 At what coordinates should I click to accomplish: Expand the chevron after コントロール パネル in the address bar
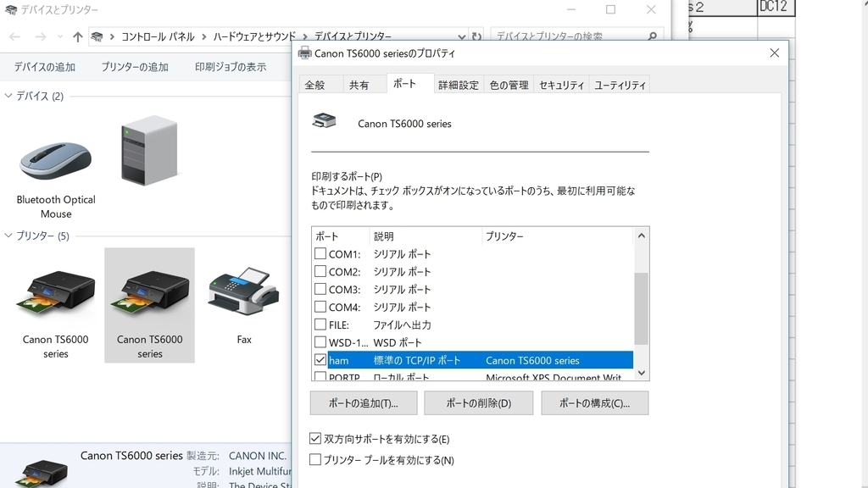pos(203,37)
